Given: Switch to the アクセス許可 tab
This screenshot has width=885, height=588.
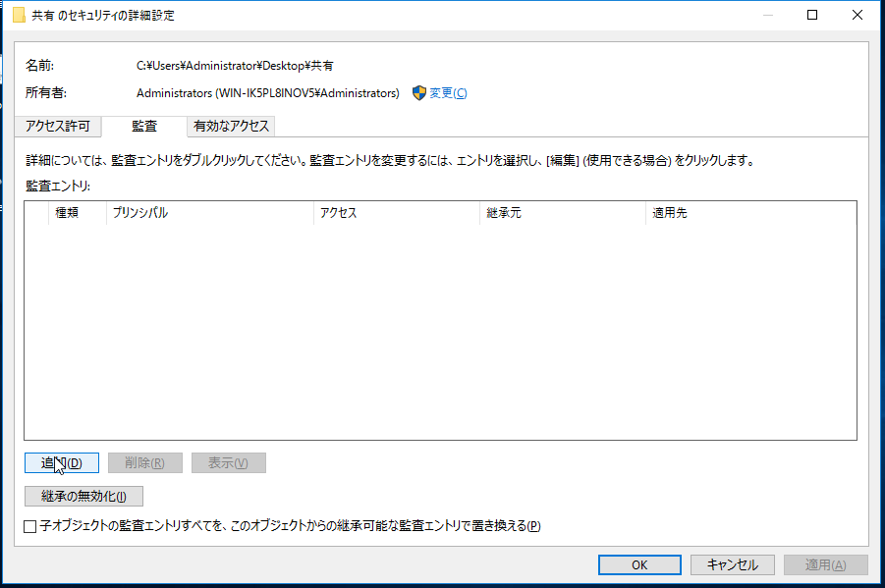Looking at the screenshot, I should pos(58,127).
